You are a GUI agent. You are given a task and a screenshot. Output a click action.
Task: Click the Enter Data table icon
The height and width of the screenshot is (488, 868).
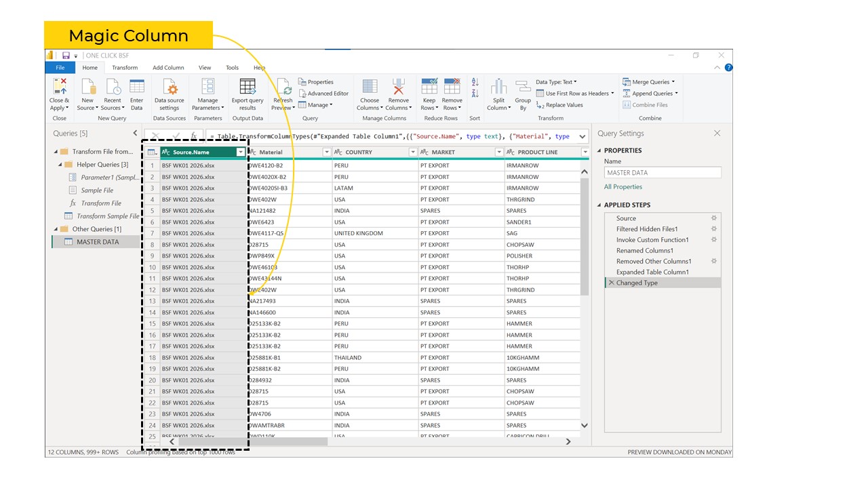(137, 87)
